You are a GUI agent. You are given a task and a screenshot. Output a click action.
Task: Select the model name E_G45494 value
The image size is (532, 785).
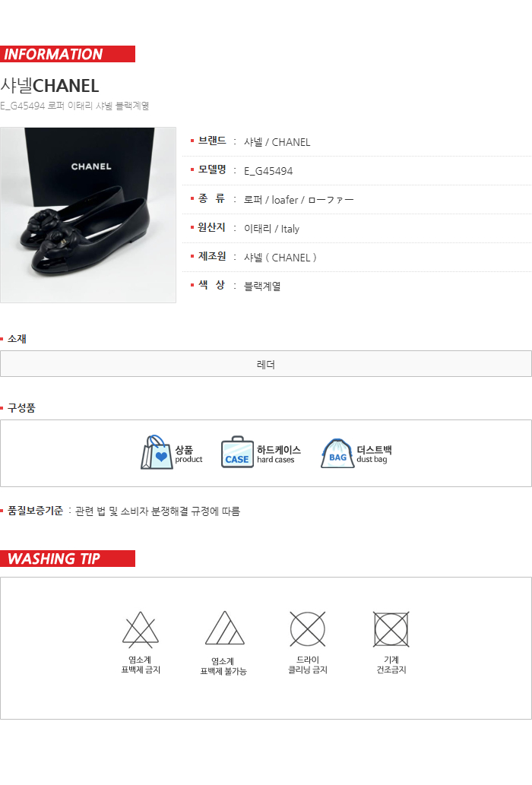tap(268, 171)
